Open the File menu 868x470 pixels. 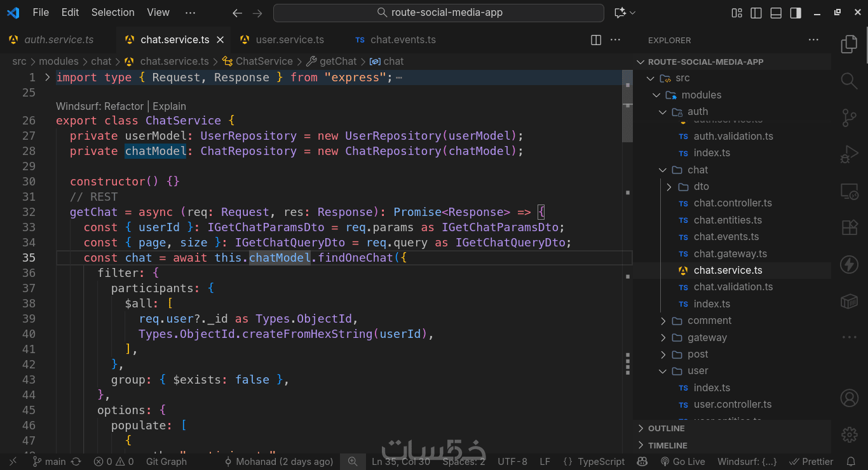coord(41,13)
